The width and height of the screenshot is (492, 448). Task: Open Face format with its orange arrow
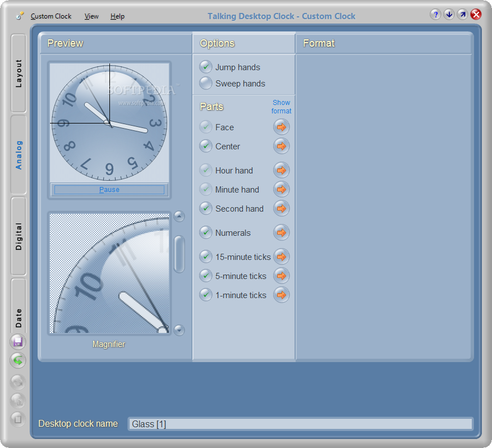point(281,127)
